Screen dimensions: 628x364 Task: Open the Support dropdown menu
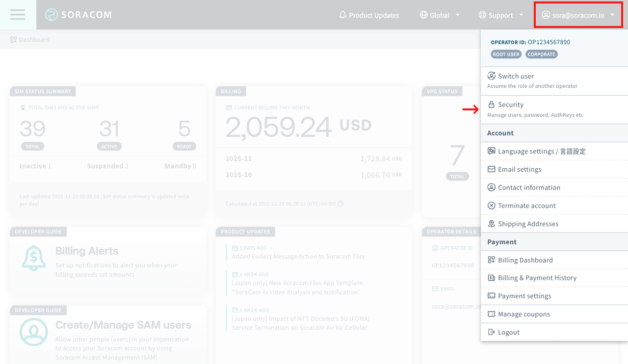(500, 15)
